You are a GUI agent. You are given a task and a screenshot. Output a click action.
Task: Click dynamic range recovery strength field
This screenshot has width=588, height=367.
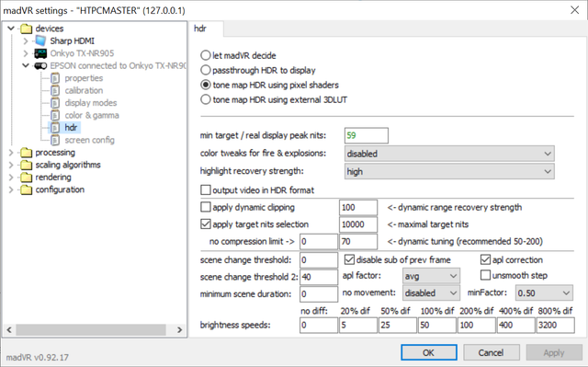358,208
